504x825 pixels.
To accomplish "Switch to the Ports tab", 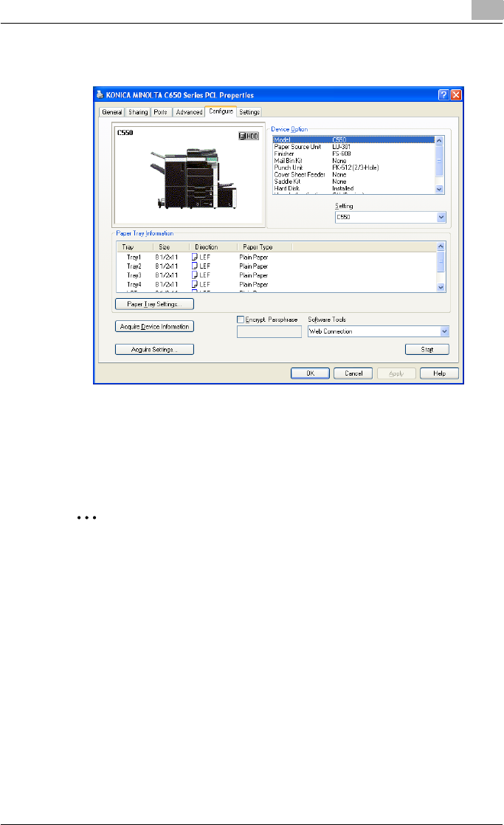I will click(161, 112).
